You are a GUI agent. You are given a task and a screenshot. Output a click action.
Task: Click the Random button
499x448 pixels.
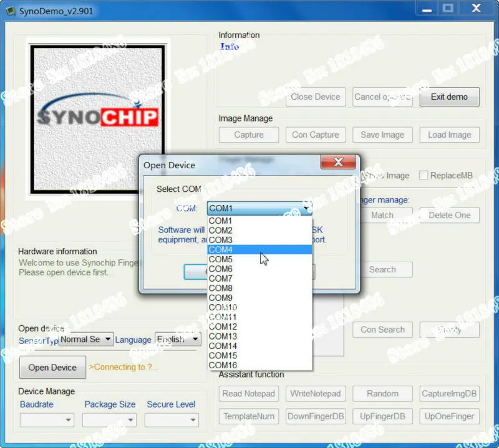(382, 394)
